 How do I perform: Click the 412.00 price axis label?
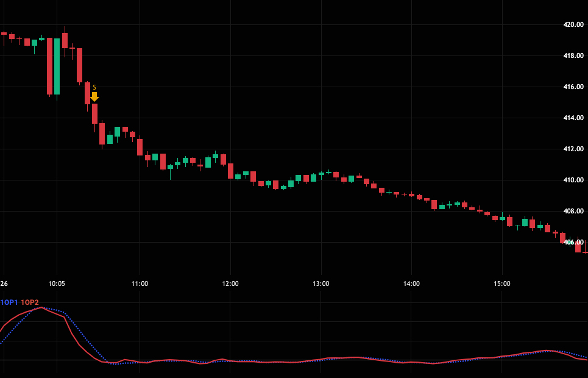[573, 149]
